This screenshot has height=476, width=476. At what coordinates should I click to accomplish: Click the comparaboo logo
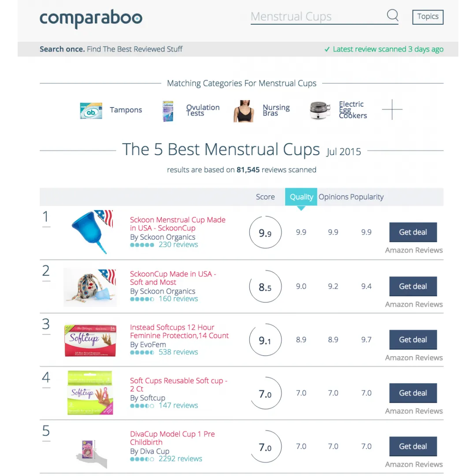[x=91, y=18]
